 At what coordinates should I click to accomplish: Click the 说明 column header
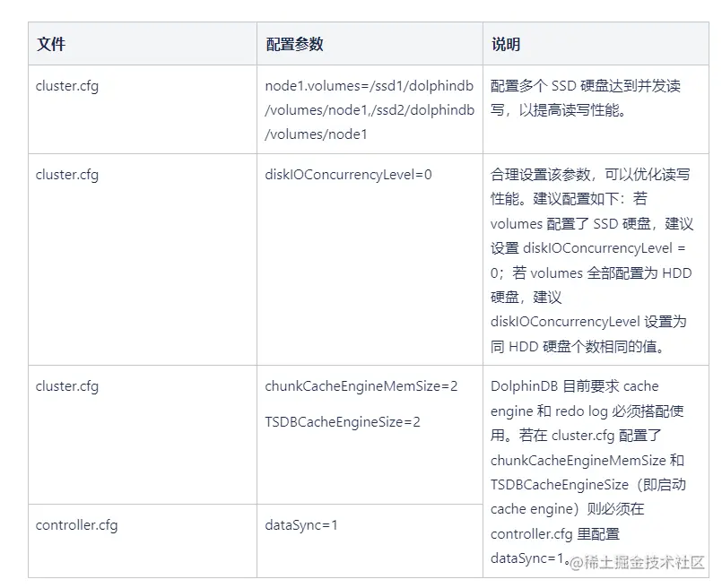(x=596, y=44)
